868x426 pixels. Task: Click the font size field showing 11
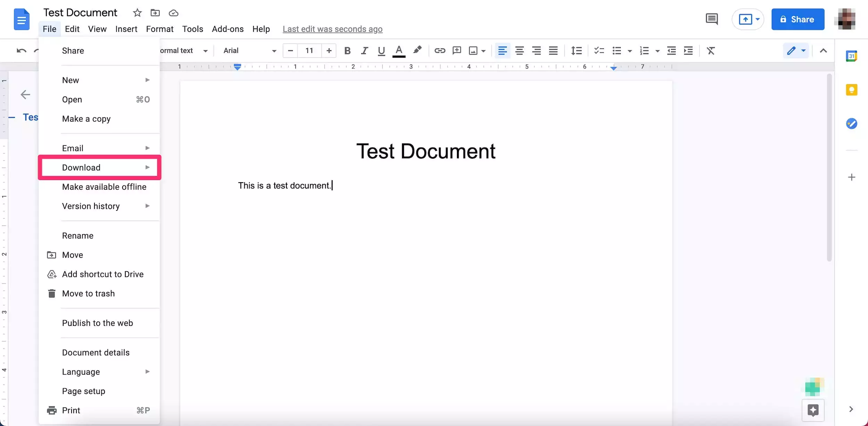click(309, 51)
